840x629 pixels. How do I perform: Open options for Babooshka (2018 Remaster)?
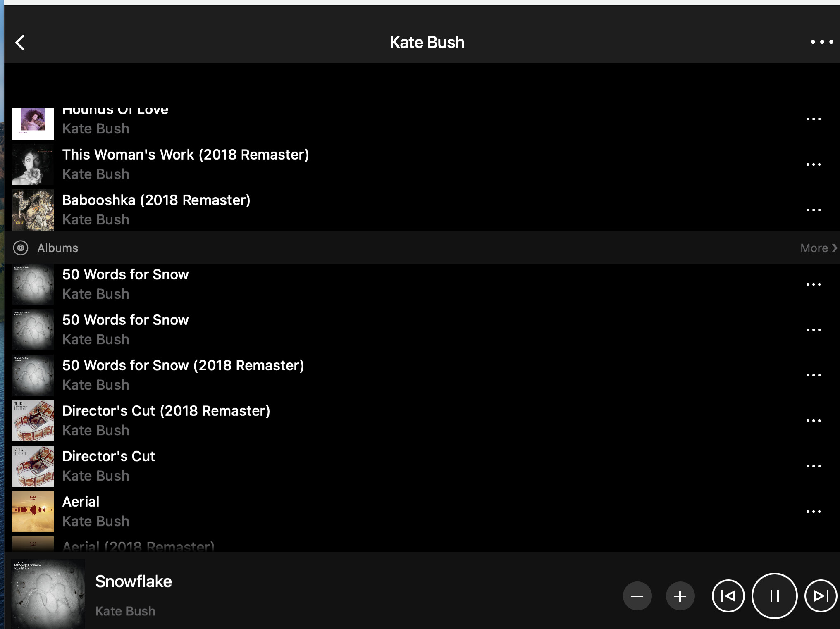click(813, 210)
